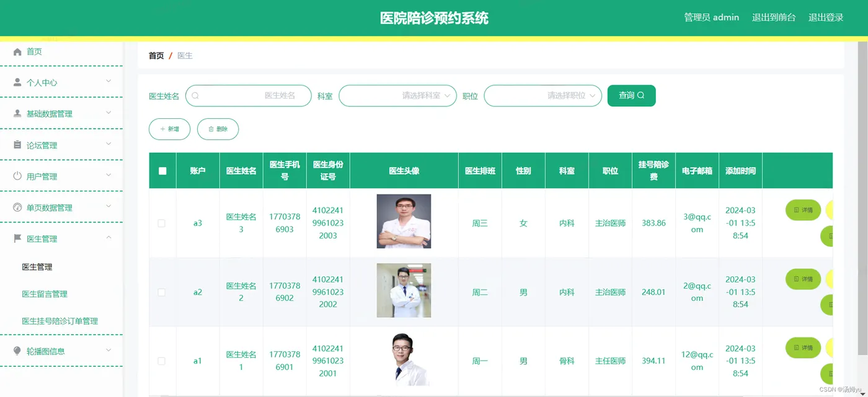The width and height of the screenshot is (868, 397).
Task: Click the 基础数据管理 sidebar icon
Action: tap(17, 113)
